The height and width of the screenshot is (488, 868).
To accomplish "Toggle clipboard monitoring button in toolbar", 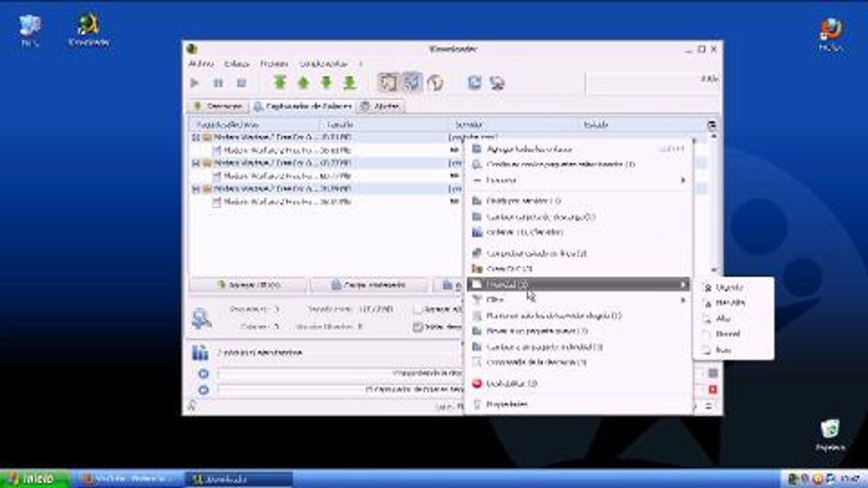I will pyautogui.click(x=388, y=83).
